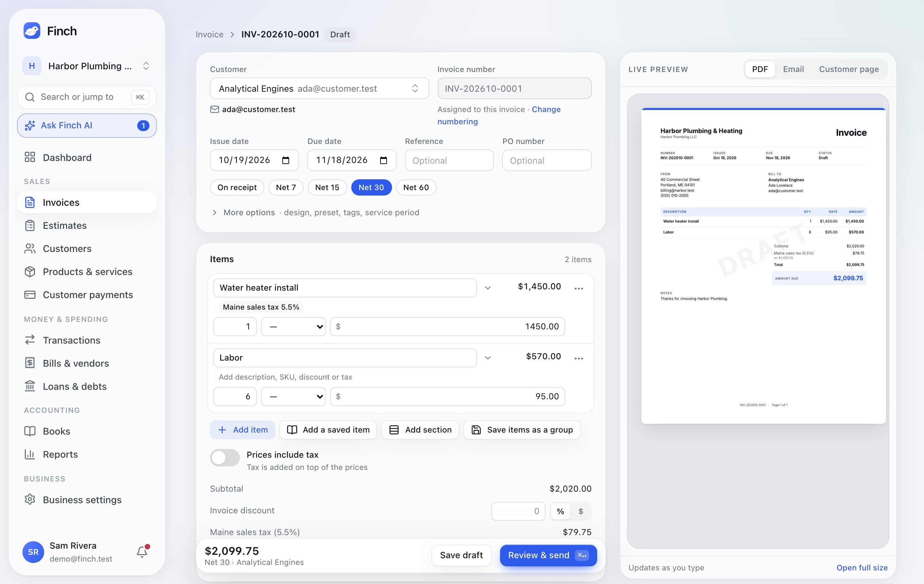The height and width of the screenshot is (584, 924).
Task: Switch invoice discount to dollar amount
Action: (581, 511)
